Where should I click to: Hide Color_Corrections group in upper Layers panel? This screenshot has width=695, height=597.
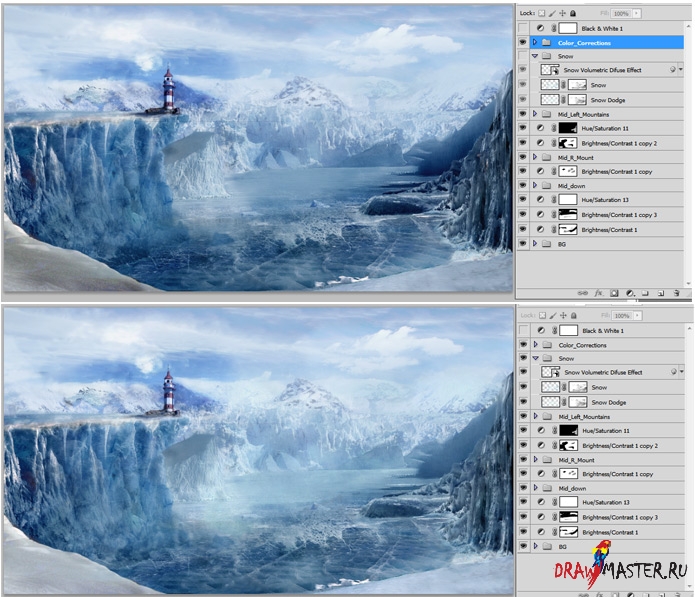point(523,43)
